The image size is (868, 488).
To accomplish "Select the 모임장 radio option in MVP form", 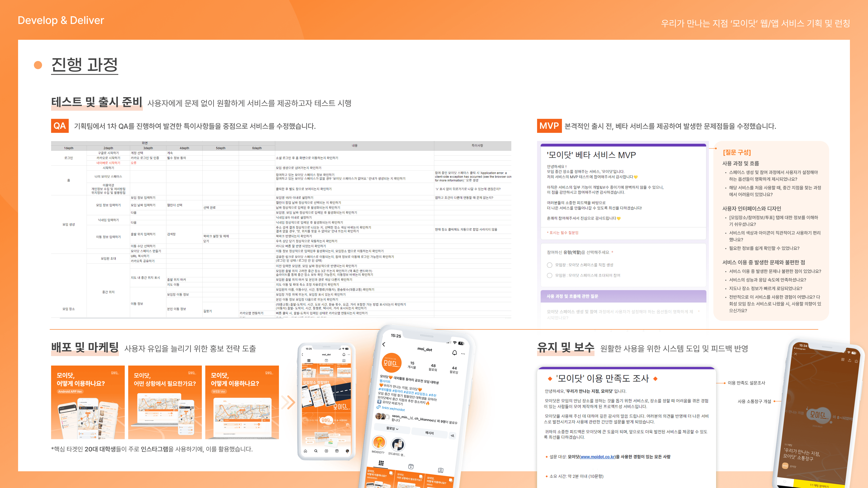I will pos(550,265).
